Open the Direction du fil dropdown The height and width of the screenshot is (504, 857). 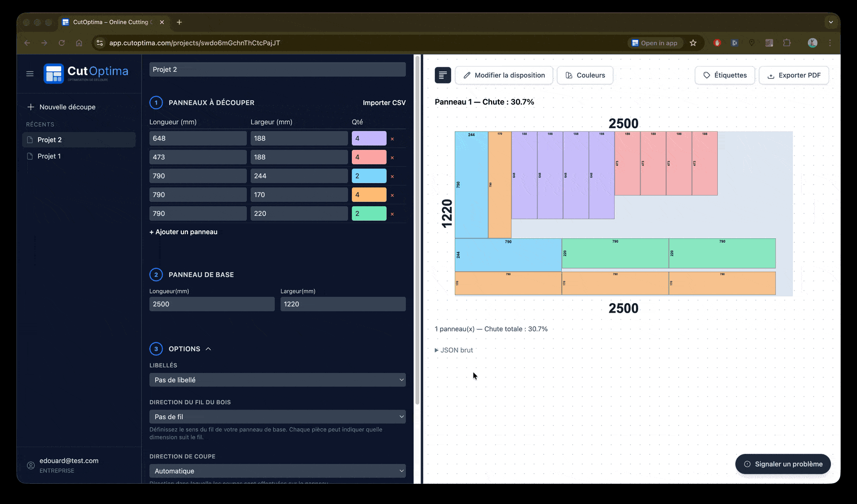pyautogui.click(x=277, y=416)
